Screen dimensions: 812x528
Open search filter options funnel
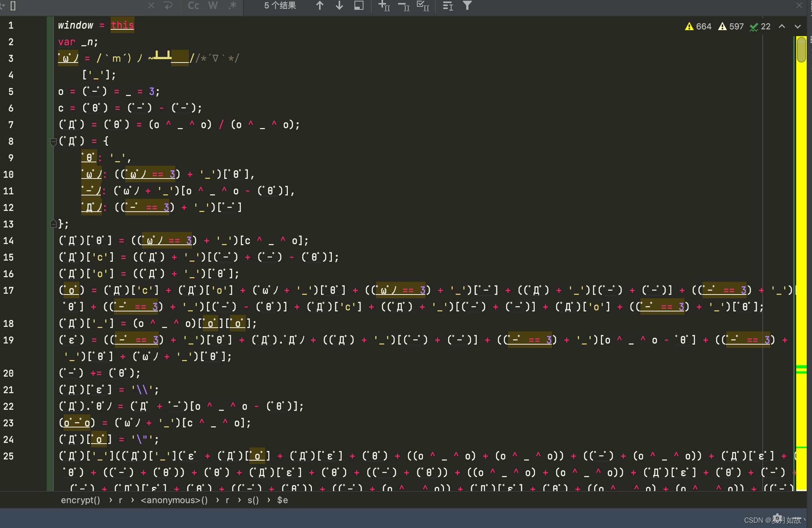click(x=467, y=5)
